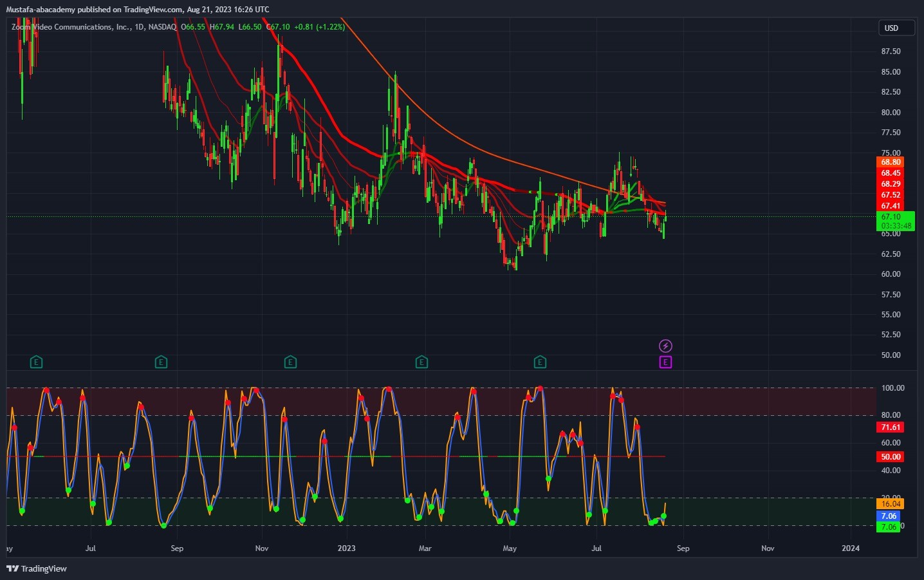This screenshot has width=924, height=580.
Task: Click the earnings E marker between Nov and 2023
Action: click(290, 362)
